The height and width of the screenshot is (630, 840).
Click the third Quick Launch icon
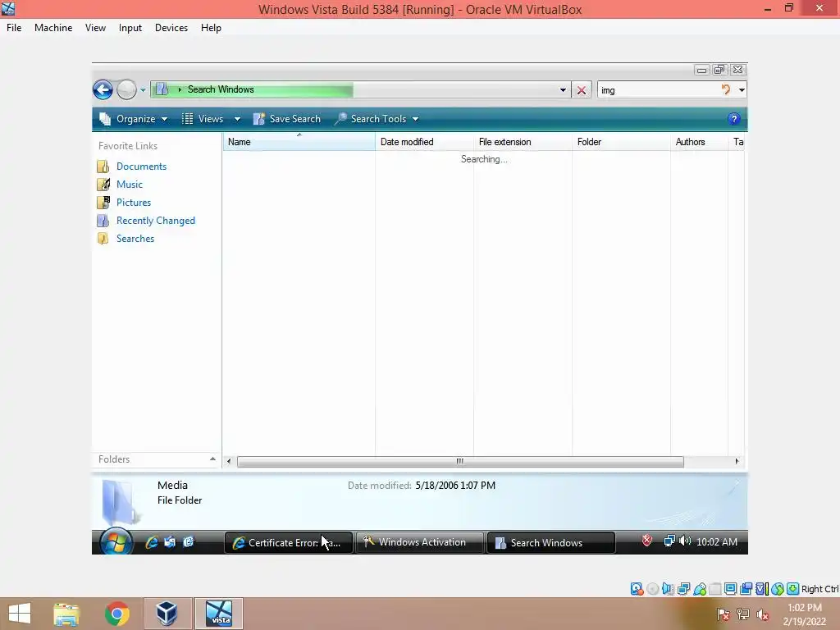(x=188, y=542)
